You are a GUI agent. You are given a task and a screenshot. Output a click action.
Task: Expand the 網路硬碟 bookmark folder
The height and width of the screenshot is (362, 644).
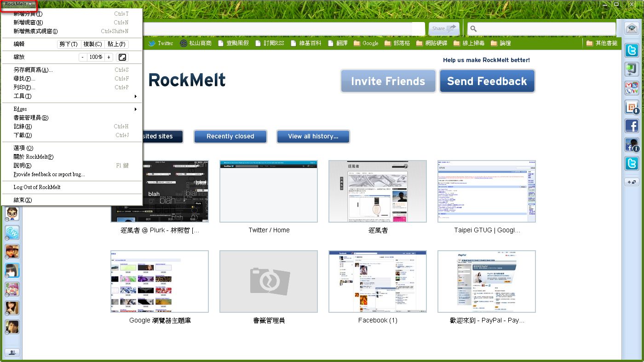click(431, 43)
